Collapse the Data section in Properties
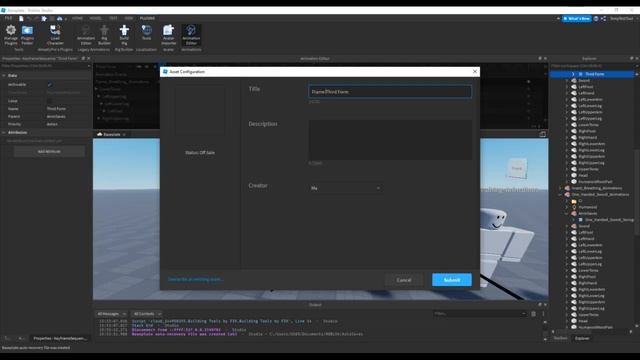The height and width of the screenshot is (360, 640). [4, 76]
